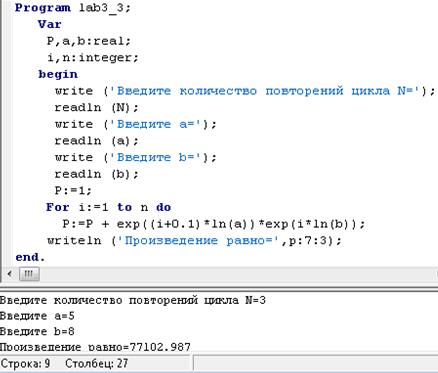Click the line 'P:=P + exp((i+0.1)*ln(a))...'
Image resolution: width=438 pixels, height=373 pixels.
[214, 224]
